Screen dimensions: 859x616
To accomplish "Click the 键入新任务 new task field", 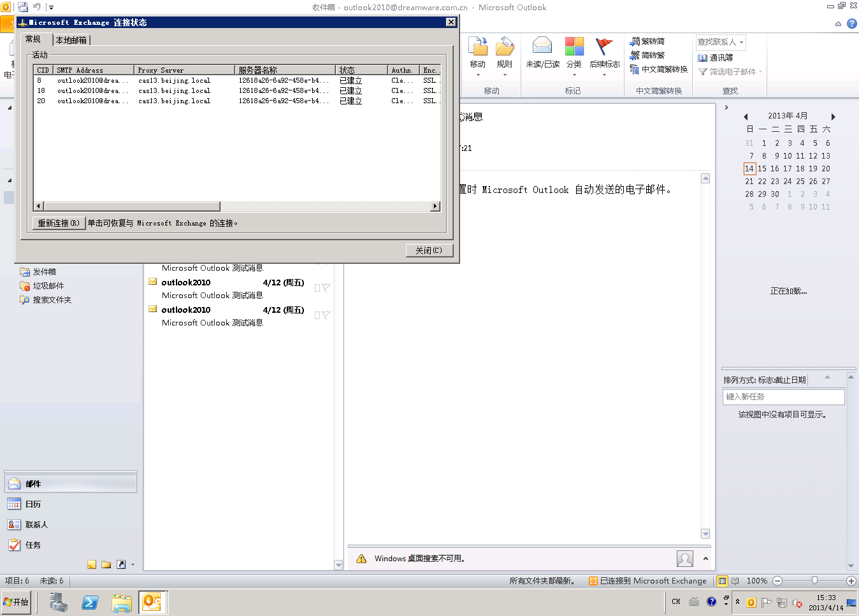I will click(x=783, y=397).
